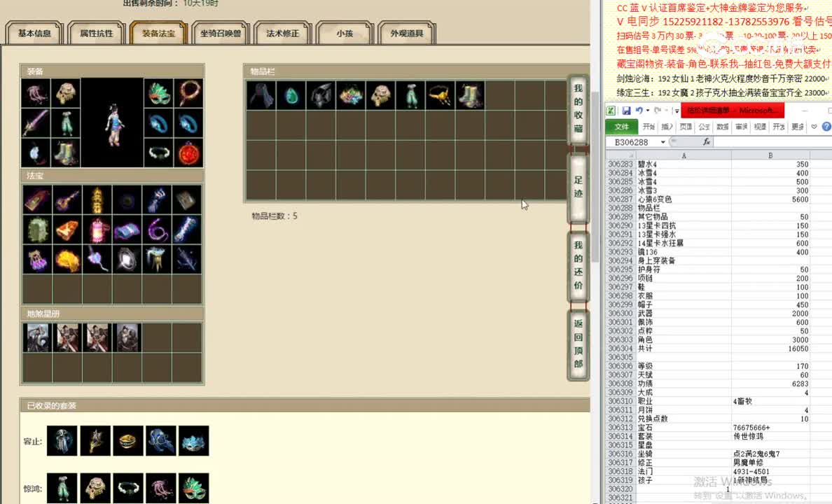Click the first character card in 地煞星册
This screenshot has height=504, width=832.
tap(37, 337)
